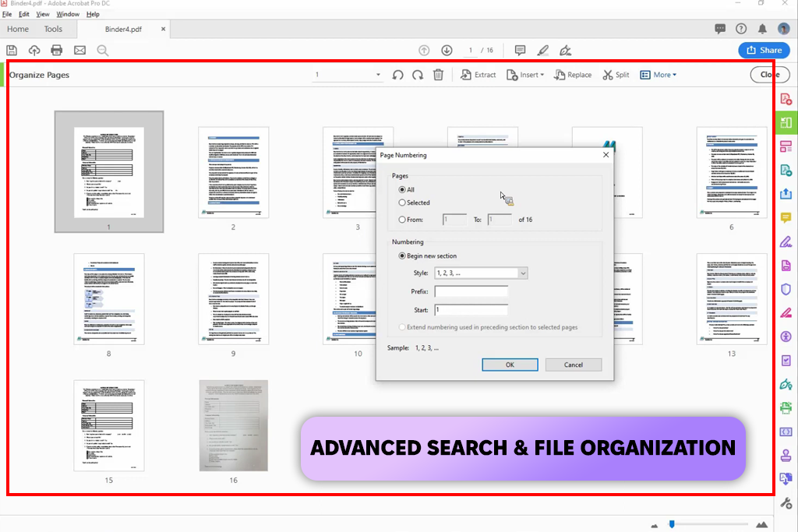Open the Window menu
The height and width of the screenshot is (532, 798).
(68, 14)
